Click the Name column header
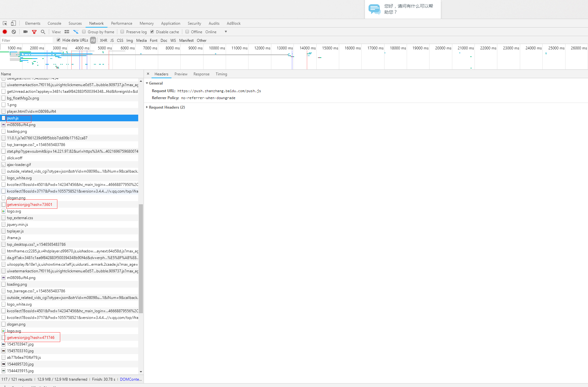Screen dimensions: 588x387 pos(71,74)
